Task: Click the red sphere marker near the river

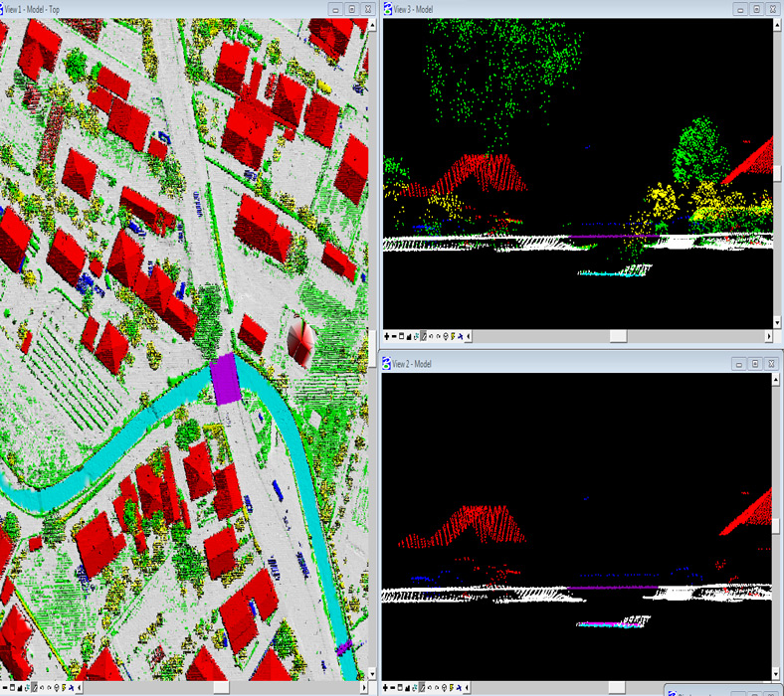Action: point(299,341)
